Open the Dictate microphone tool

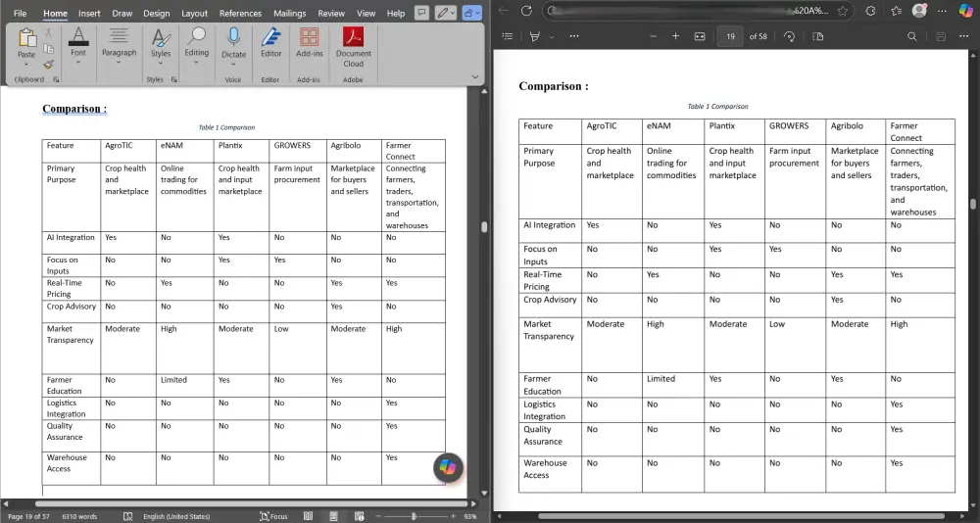coord(234,37)
